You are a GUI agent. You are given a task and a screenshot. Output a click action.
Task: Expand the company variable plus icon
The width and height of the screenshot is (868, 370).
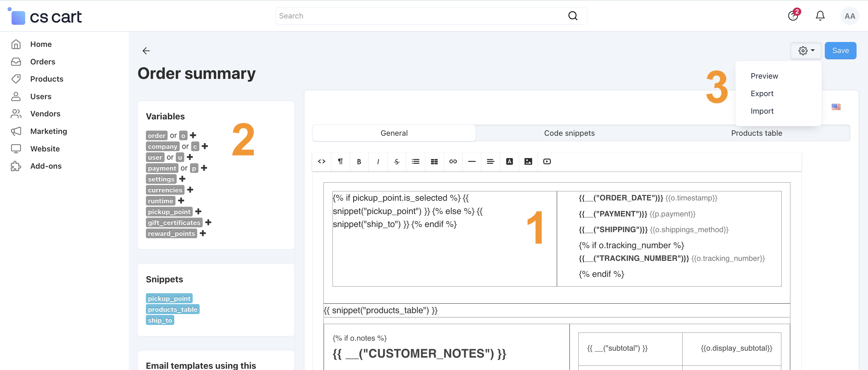tap(205, 146)
